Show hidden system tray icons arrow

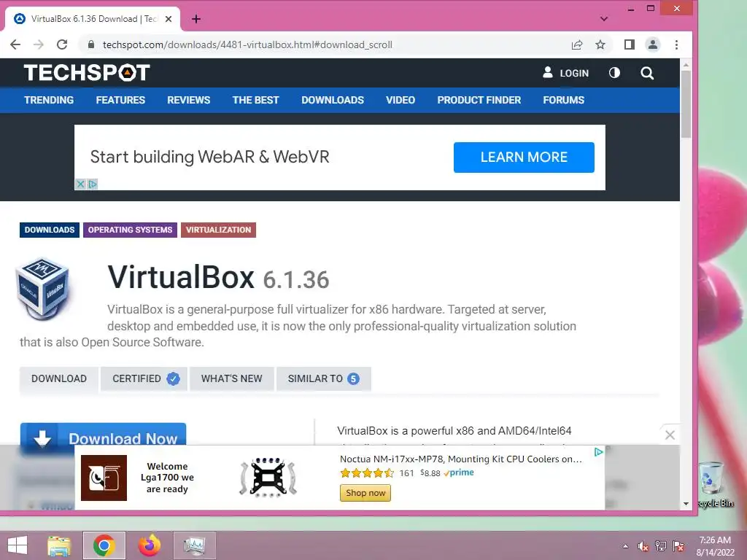click(x=625, y=546)
